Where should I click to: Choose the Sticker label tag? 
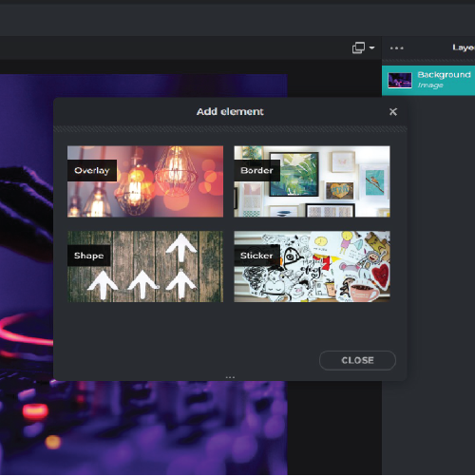pos(256,256)
